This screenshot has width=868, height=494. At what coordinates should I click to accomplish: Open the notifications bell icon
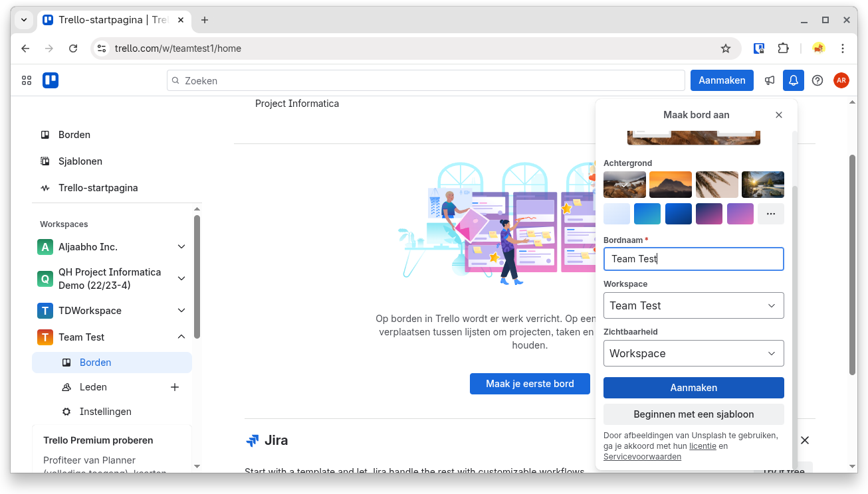click(x=794, y=80)
